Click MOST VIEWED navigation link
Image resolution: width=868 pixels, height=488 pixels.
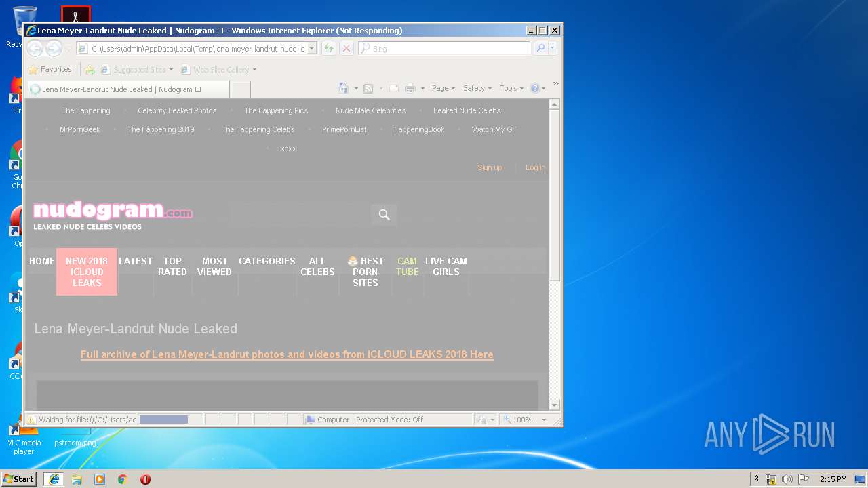point(214,266)
